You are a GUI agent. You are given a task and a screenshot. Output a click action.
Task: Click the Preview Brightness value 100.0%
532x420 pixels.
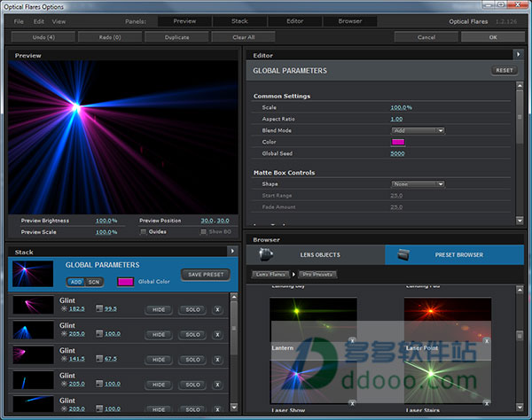point(106,221)
